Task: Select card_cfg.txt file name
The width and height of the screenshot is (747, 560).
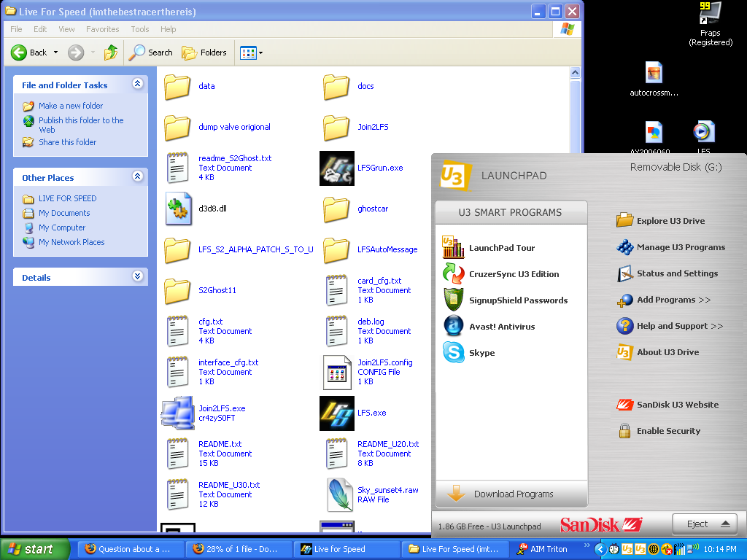Action: [x=379, y=281]
